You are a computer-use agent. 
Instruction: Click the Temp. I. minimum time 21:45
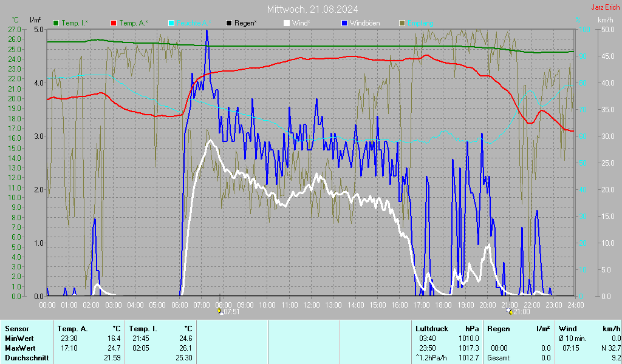click(x=141, y=339)
